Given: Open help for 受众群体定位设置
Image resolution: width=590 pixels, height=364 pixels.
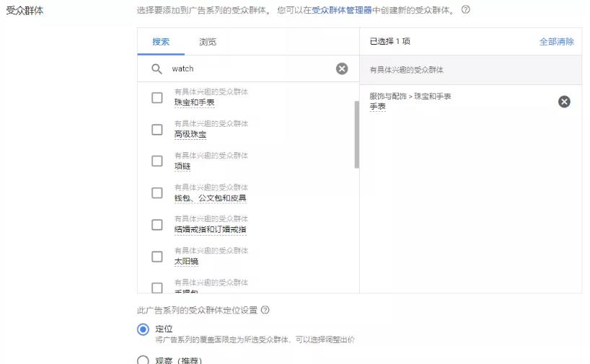Looking at the screenshot, I should [265, 310].
